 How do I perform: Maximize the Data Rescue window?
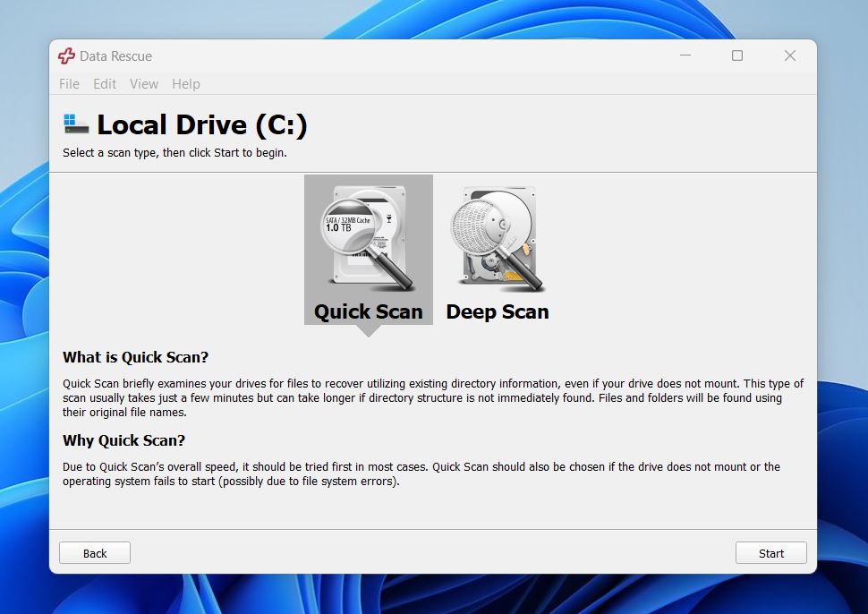click(737, 55)
